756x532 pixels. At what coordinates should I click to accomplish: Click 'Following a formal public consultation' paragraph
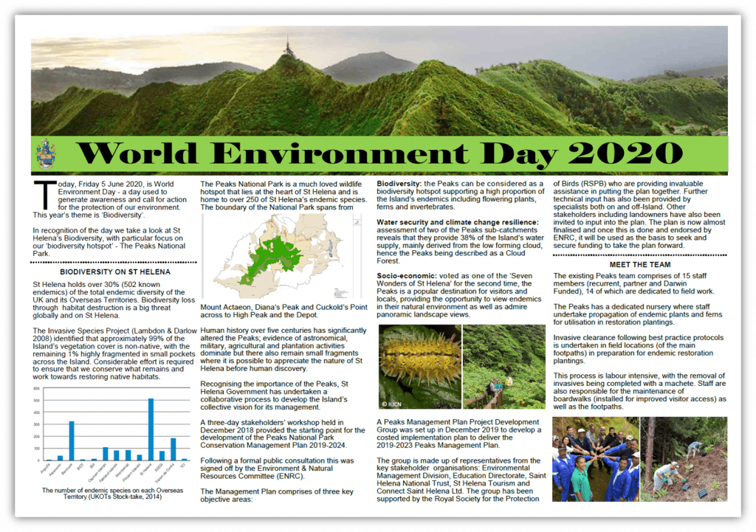[277, 469]
